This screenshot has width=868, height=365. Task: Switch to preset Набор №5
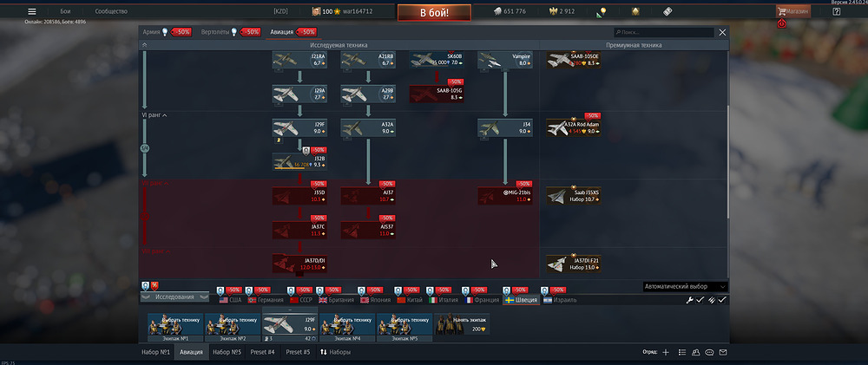click(227, 352)
